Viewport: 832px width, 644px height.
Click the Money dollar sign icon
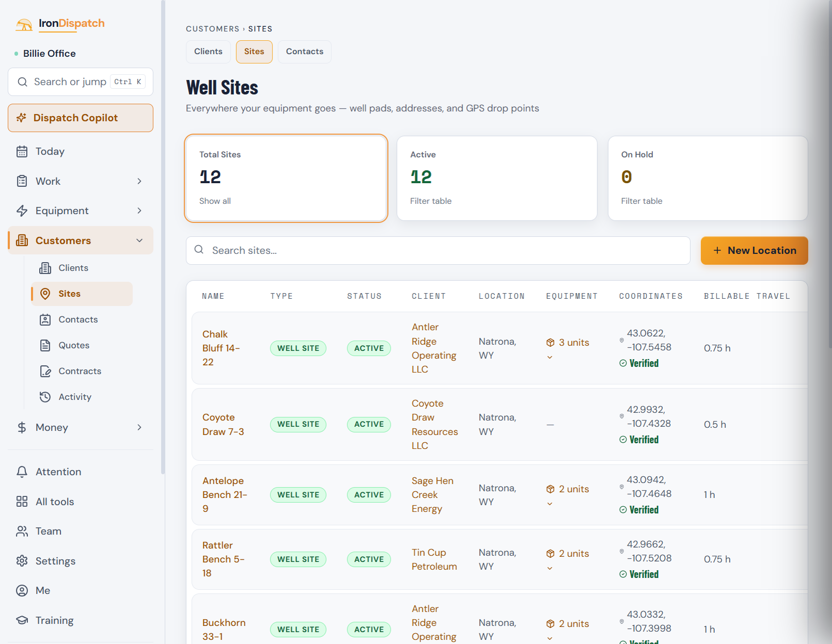22,427
